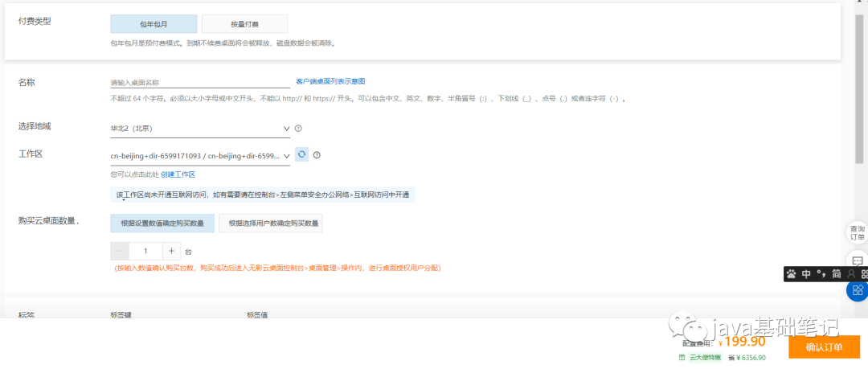Click the blue floating apps grid button
Screen dimensions: 868x369
pyautogui.click(x=858, y=289)
